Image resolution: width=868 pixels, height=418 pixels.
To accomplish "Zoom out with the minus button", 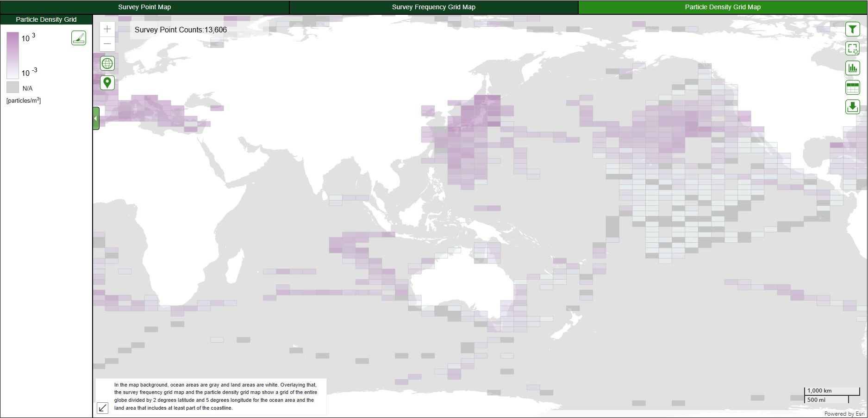I will point(107,44).
